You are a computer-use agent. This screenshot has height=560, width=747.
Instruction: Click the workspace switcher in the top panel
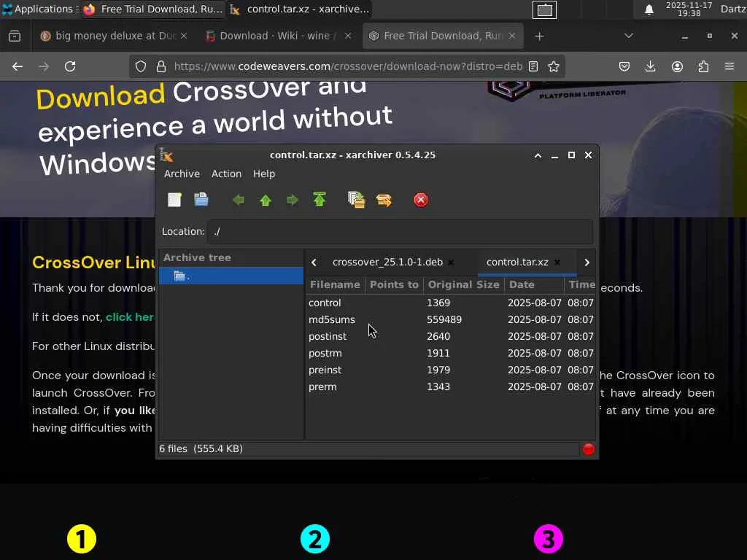click(x=544, y=9)
